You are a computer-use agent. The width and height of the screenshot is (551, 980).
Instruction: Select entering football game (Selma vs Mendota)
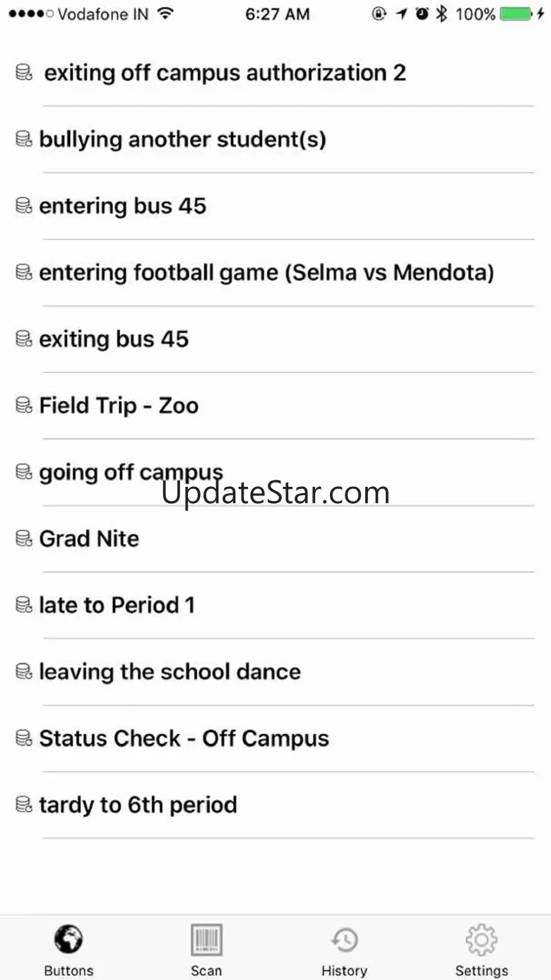[x=266, y=273]
